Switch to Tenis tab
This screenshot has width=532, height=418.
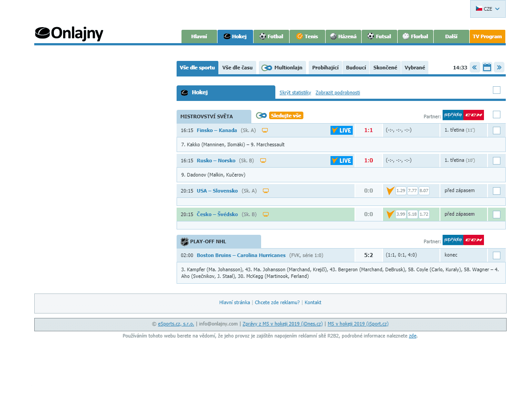307,36
